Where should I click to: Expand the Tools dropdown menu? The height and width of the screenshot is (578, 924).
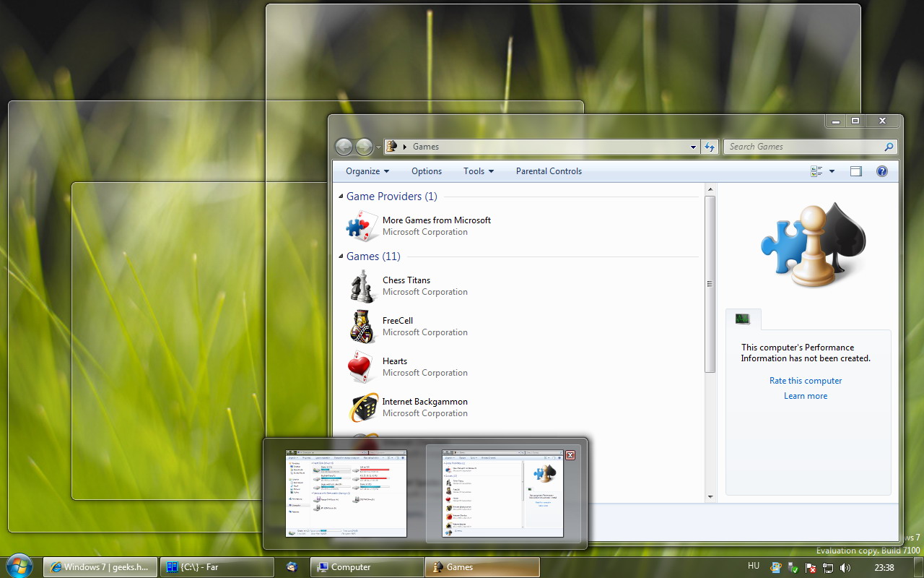point(478,171)
